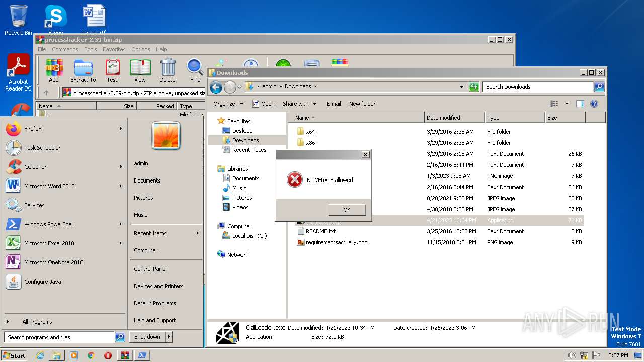This screenshot has height=362, width=644.
Task: Click OK in the VM/VPS error dialog
Action: pyautogui.click(x=347, y=210)
